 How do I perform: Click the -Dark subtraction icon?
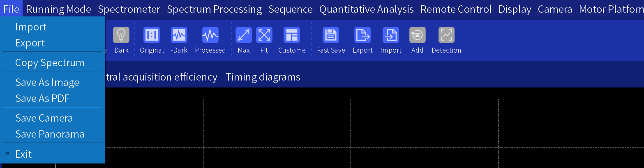[x=179, y=35]
